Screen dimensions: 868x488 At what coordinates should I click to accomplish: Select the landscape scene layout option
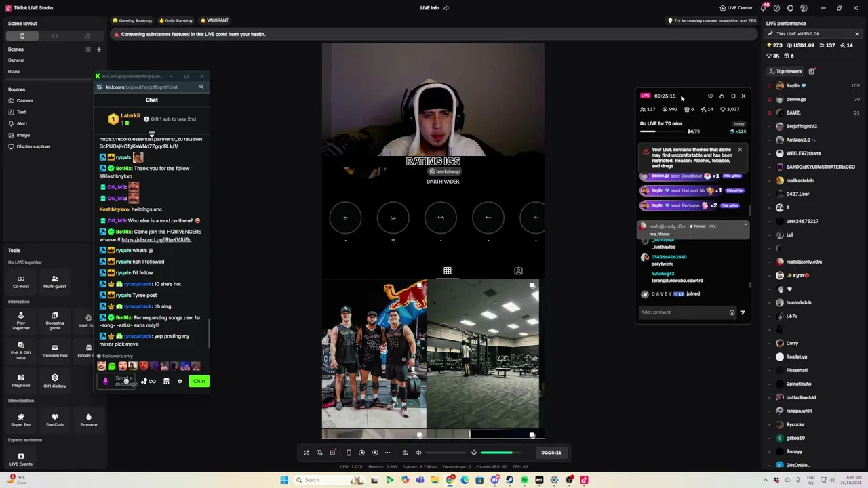55,36
